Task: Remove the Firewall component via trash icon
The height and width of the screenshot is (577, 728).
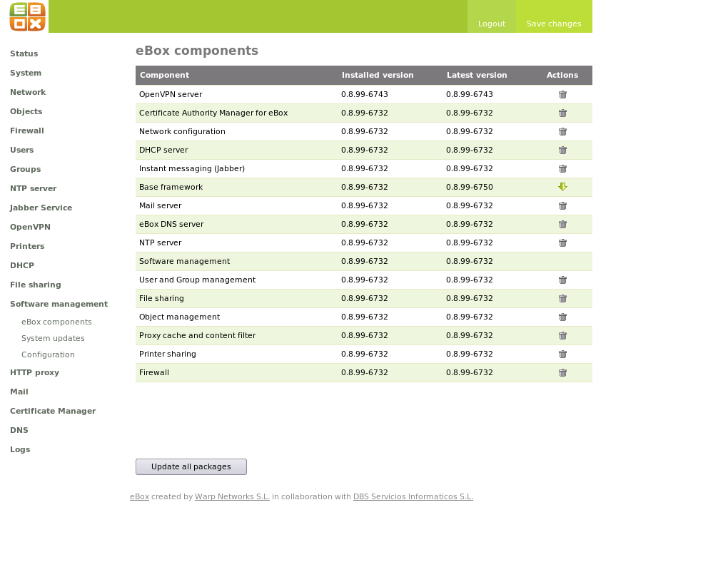Action: pyautogui.click(x=562, y=373)
